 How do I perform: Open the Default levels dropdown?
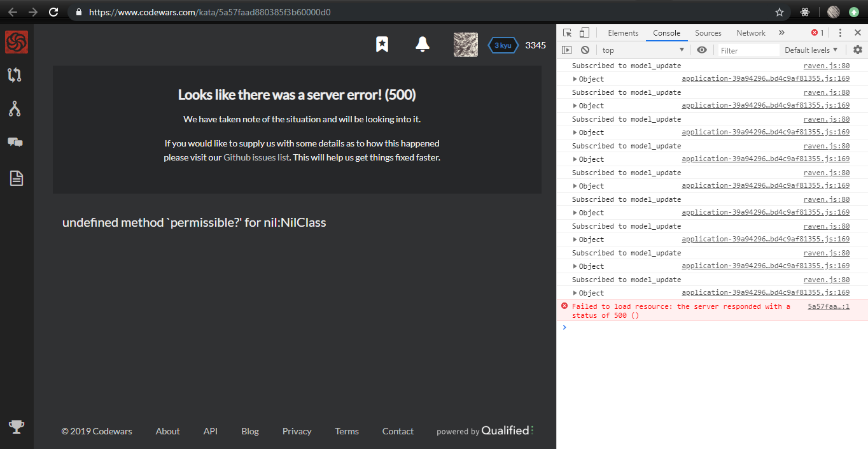(x=811, y=50)
